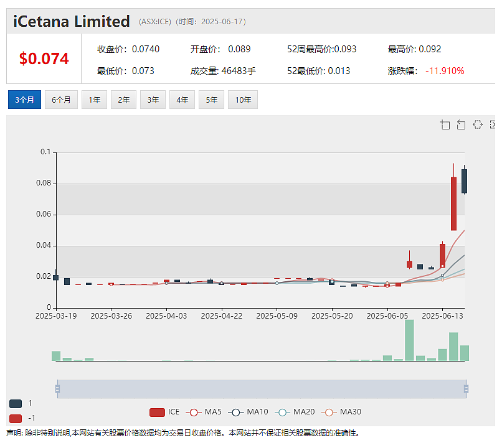The image size is (502, 448).
Task: Click the 收盘价 value 0.0740
Action: [146, 49]
